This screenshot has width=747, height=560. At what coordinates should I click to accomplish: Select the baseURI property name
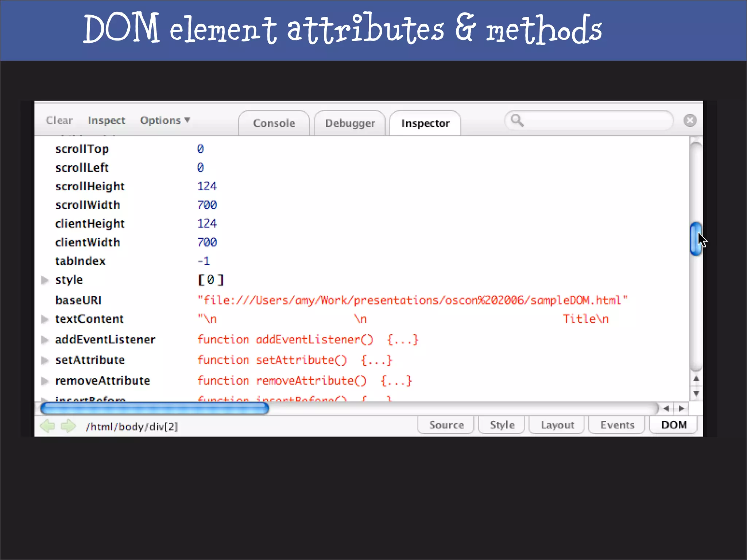click(78, 300)
